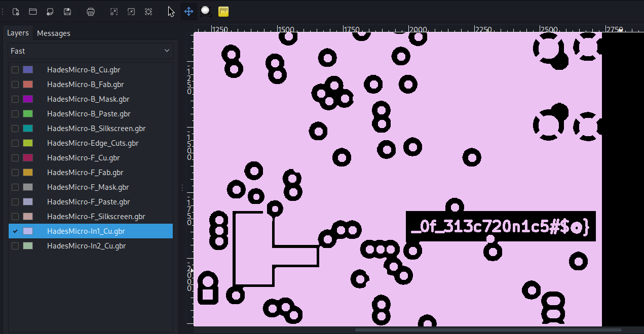The width and height of the screenshot is (644, 334).
Task: Zoom to fit the whole board
Action: (148, 12)
